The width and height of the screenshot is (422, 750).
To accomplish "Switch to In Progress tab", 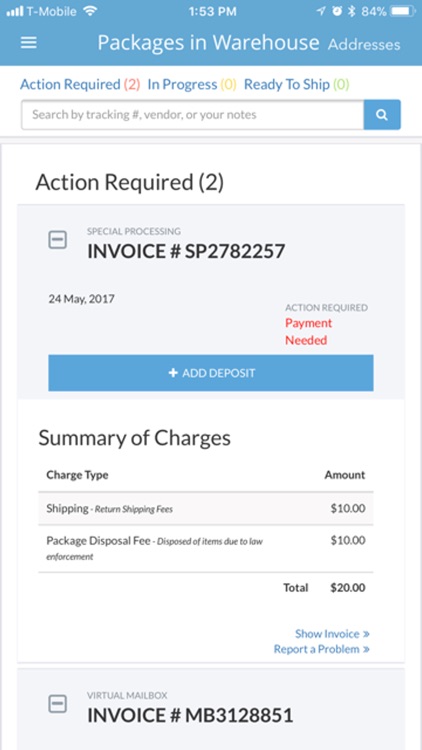I will click(192, 85).
